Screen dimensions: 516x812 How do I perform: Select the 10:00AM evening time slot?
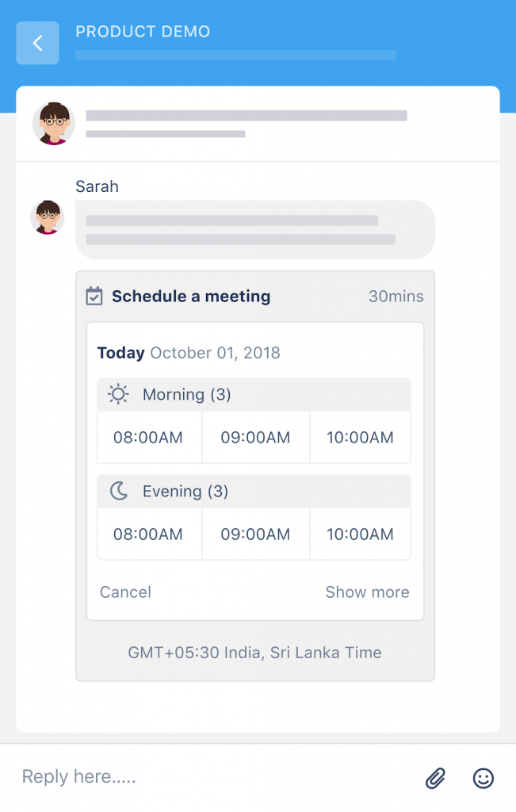coord(360,534)
